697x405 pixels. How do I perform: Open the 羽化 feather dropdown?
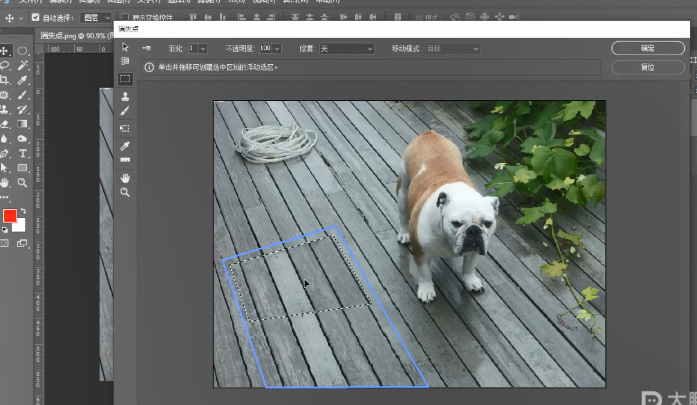coord(203,48)
